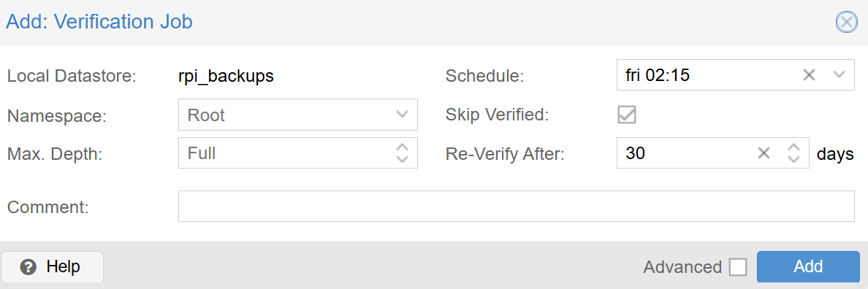Clear the Re-Verify After value X icon
Viewport: 868px width, 289px height.
(x=764, y=153)
